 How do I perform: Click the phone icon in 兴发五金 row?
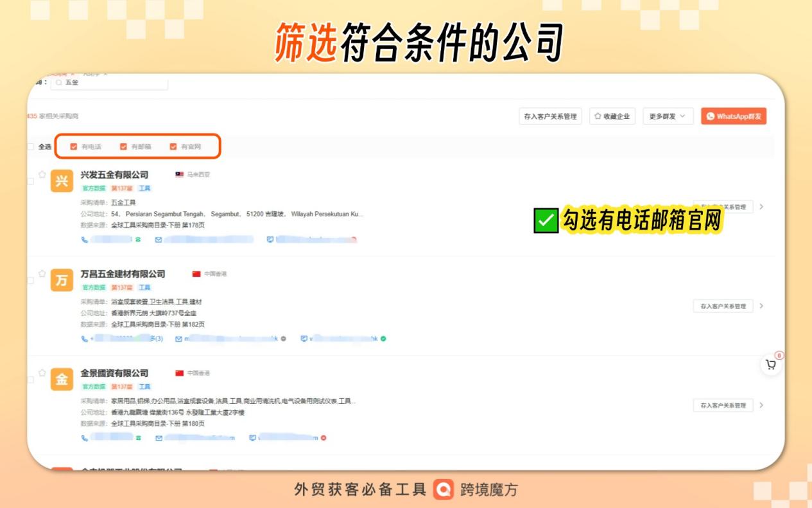[85, 240]
